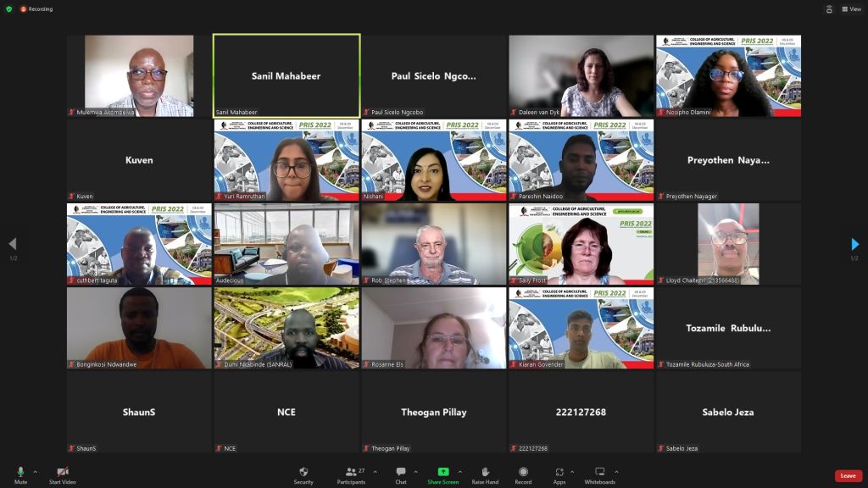This screenshot has width=868, height=488.
Task: Expand audio options arrow beside Mute
Action: click(35, 472)
